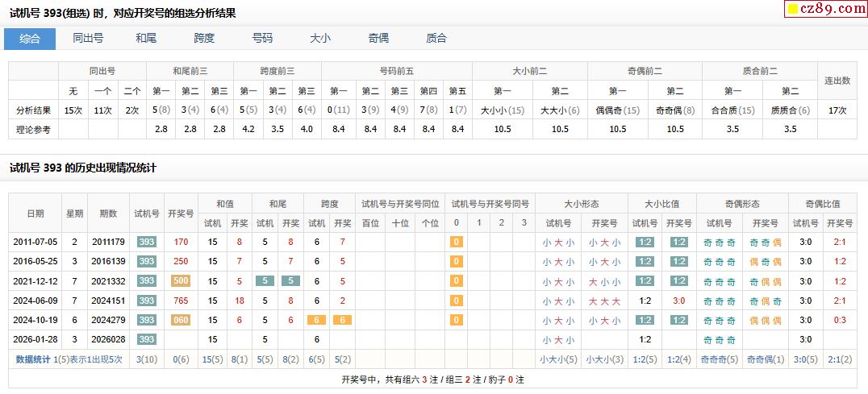This screenshot has height=394, width=868.
Task: Click the highlighted 500 winning number badge
Action: click(181, 280)
